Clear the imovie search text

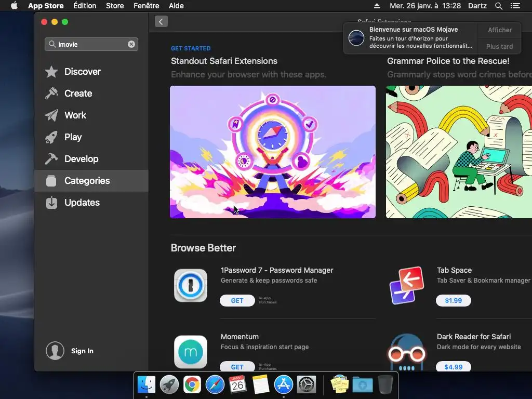[131, 44]
